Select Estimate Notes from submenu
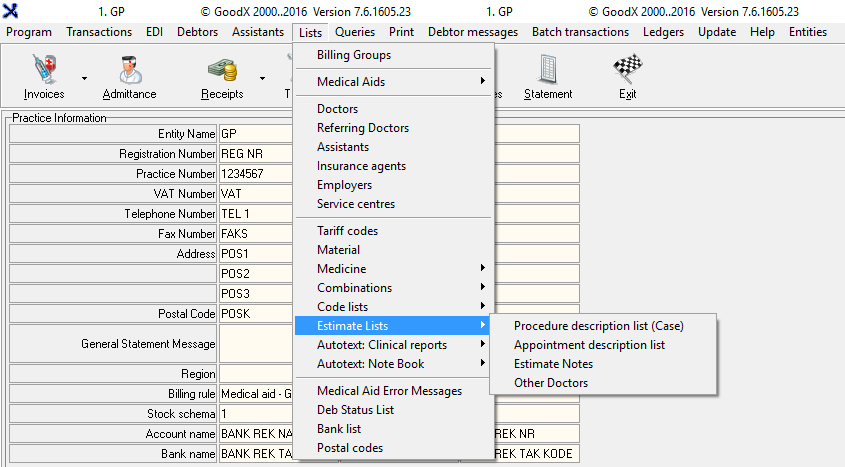 [553, 364]
